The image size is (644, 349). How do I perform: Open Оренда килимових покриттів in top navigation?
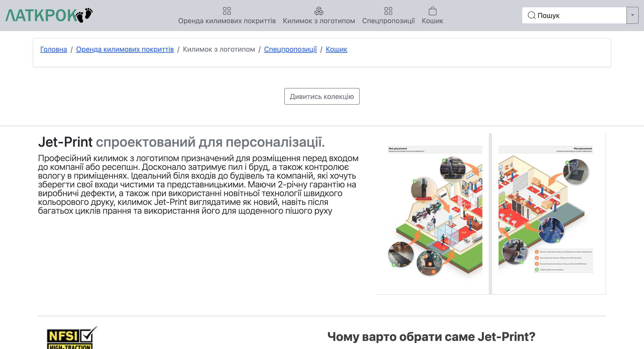(227, 21)
